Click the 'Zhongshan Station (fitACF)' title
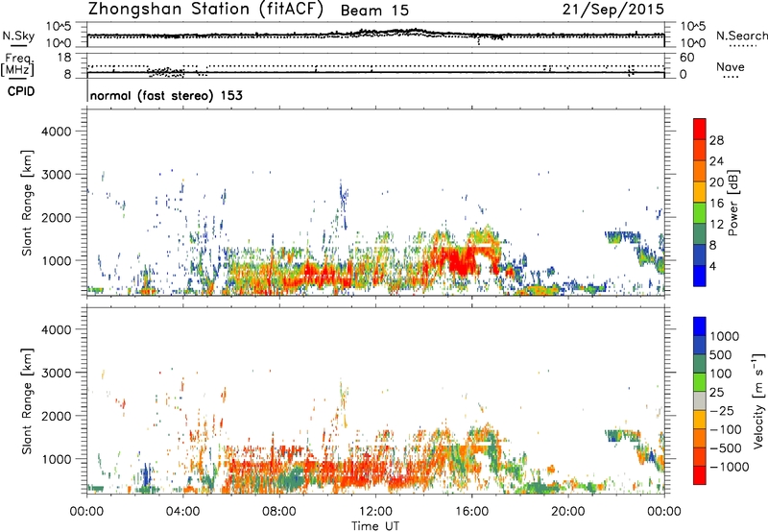The height and width of the screenshot is (532, 768). (x=205, y=10)
